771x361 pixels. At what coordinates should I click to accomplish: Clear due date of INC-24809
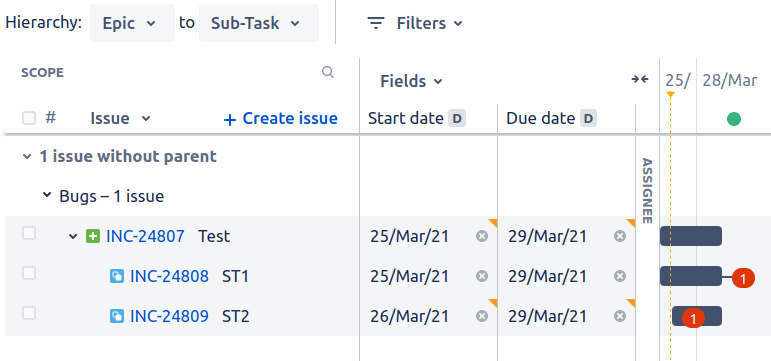point(620,316)
